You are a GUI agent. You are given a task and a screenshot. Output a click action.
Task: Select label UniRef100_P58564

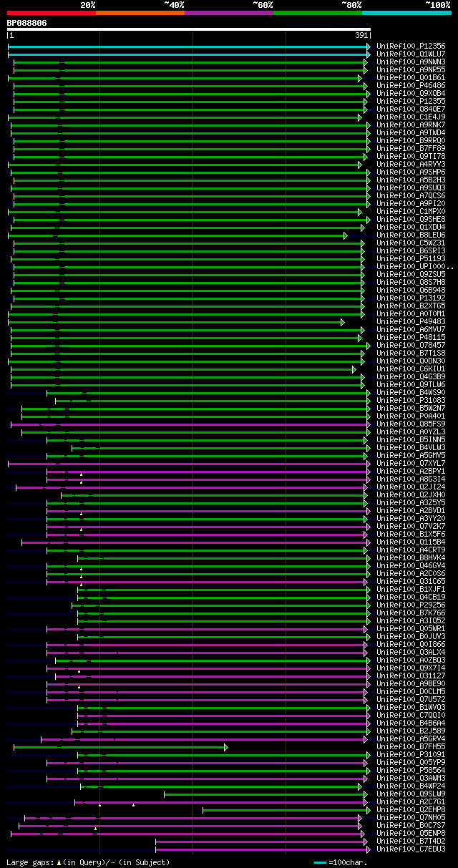[x=411, y=770]
